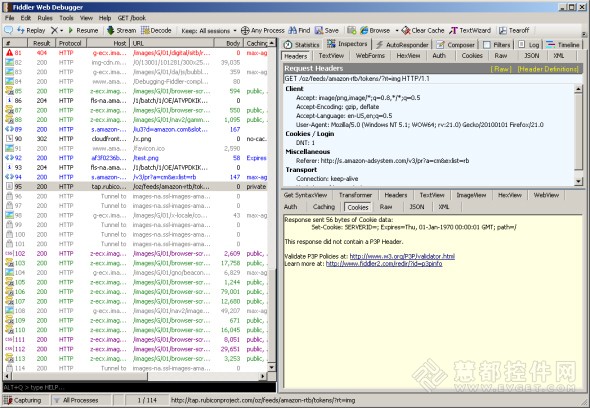Screen dimensions: 590x408
Task: Select session 89 arrows icon row
Action: point(135,129)
